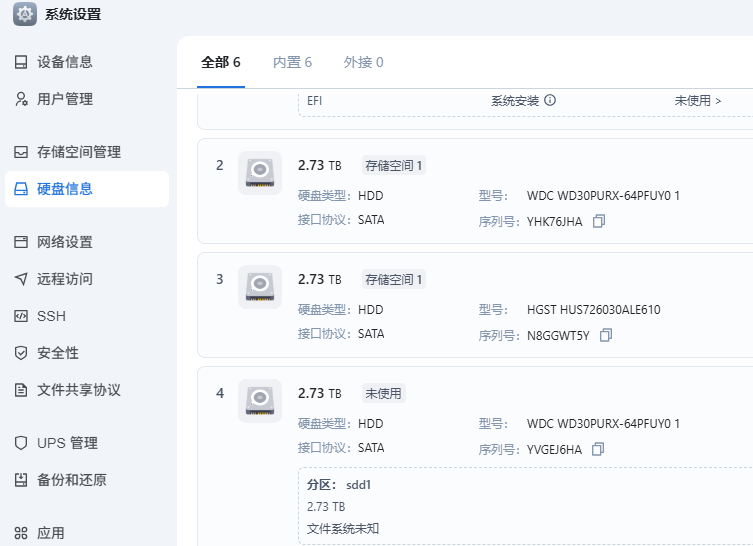
Task: Open 远程访问 label
Action: click(x=65, y=279)
